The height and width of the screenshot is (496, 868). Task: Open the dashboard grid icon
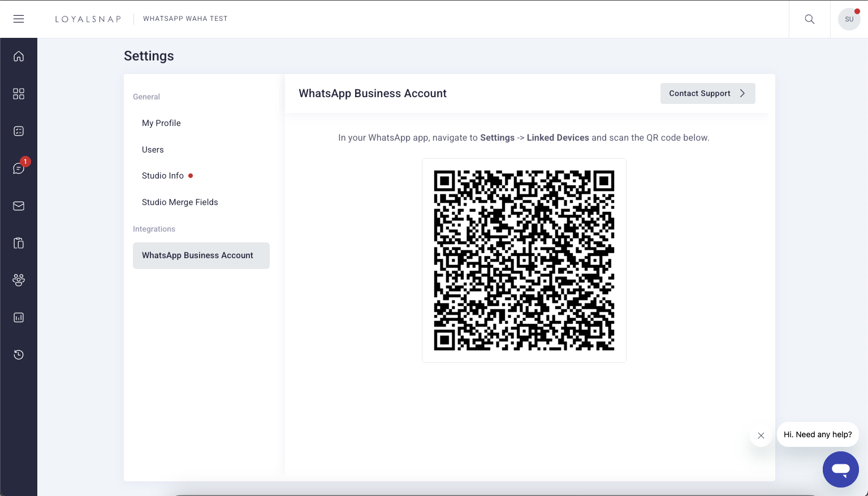click(x=19, y=94)
